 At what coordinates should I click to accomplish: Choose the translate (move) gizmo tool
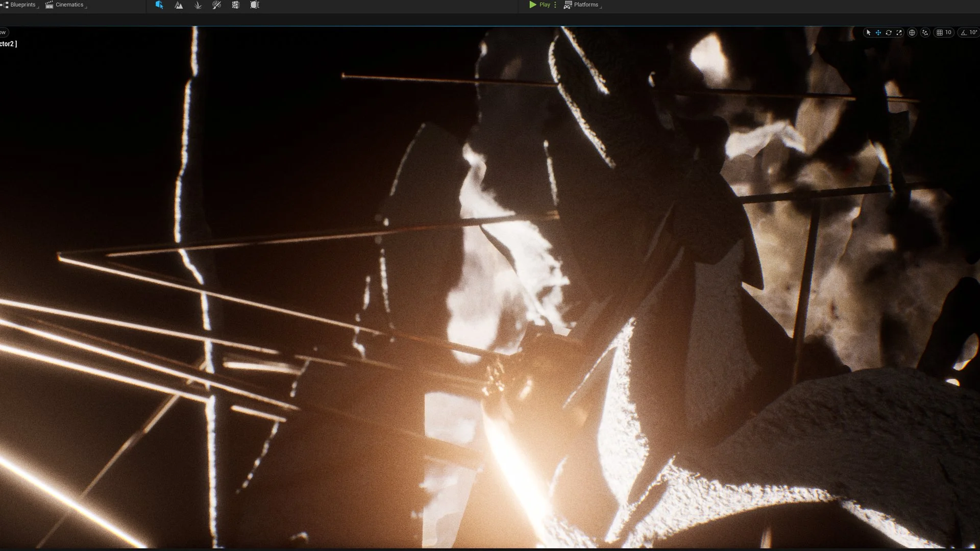[x=878, y=32]
